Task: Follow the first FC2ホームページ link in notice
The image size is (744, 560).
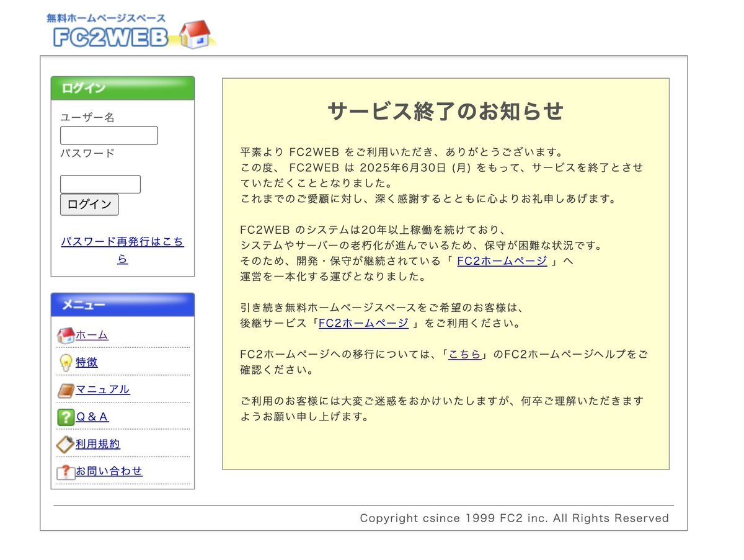Action: tap(502, 261)
